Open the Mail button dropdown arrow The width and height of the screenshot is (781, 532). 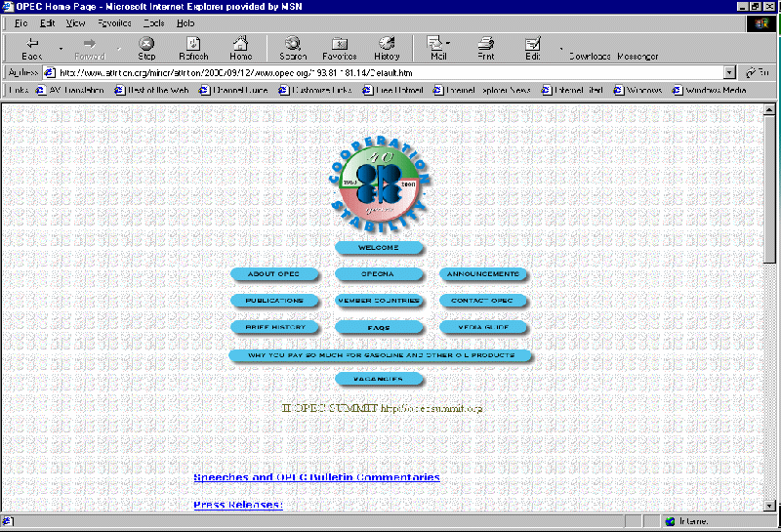click(448, 43)
